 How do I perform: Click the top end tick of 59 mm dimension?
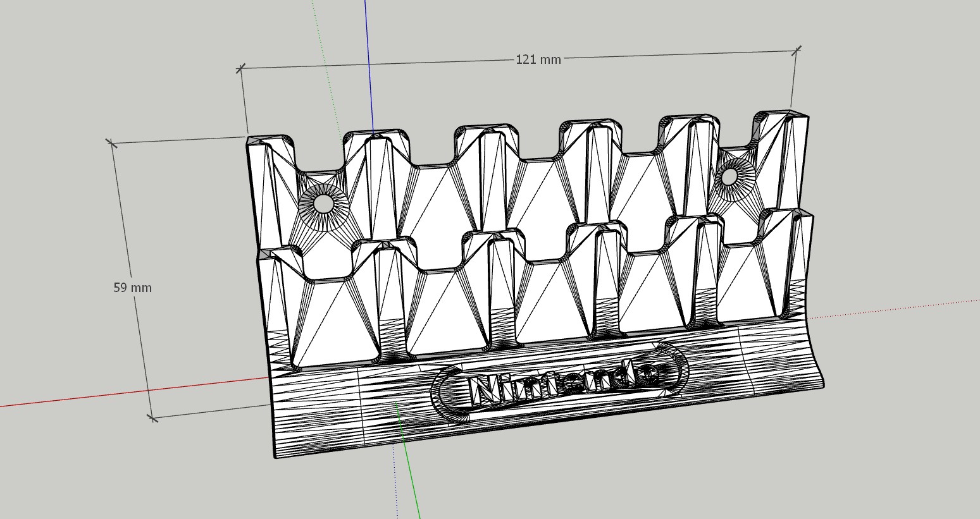tap(112, 143)
